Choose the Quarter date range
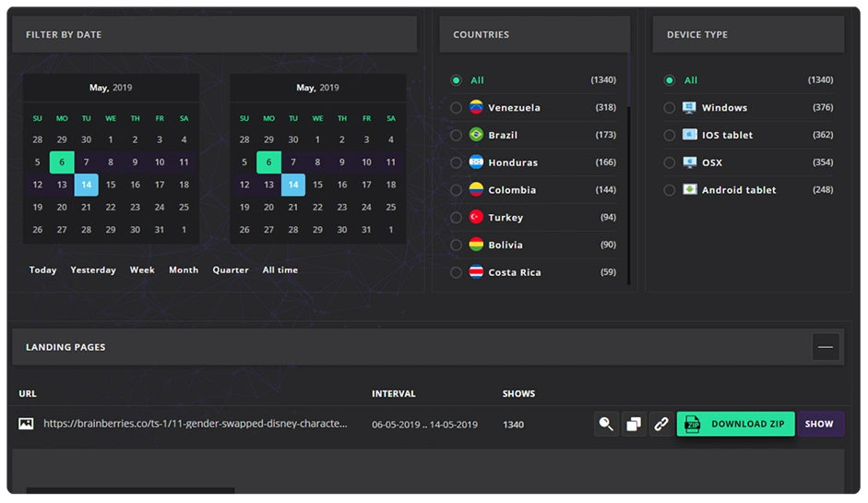The width and height of the screenshot is (868, 503). pyautogui.click(x=231, y=270)
